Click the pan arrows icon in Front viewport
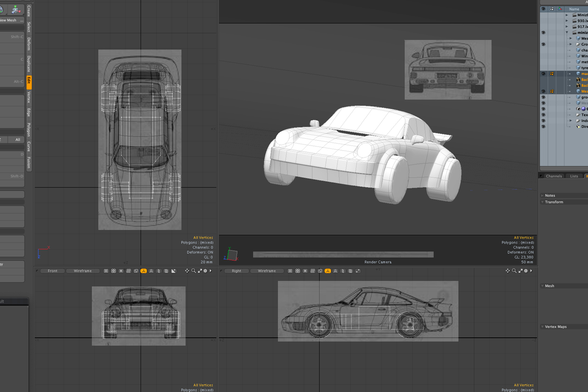588x392 pixels. [x=187, y=271]
